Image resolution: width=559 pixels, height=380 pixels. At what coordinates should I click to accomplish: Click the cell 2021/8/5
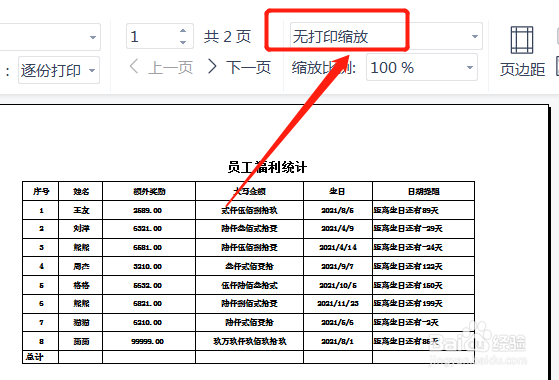click(x=338, y=210)
